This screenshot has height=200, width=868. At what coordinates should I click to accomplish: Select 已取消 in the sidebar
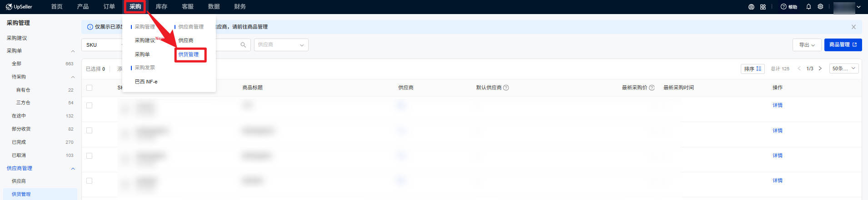click(x=19, y=156)
